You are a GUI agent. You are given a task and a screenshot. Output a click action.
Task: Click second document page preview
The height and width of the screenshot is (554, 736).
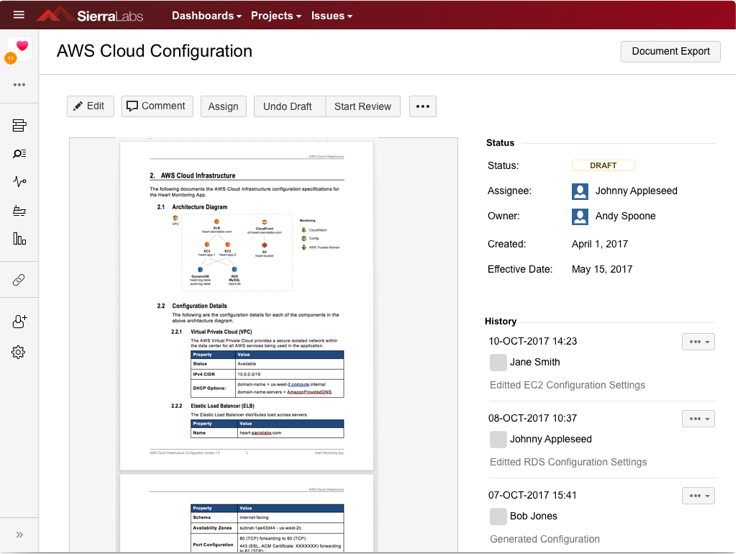point(246,514)
